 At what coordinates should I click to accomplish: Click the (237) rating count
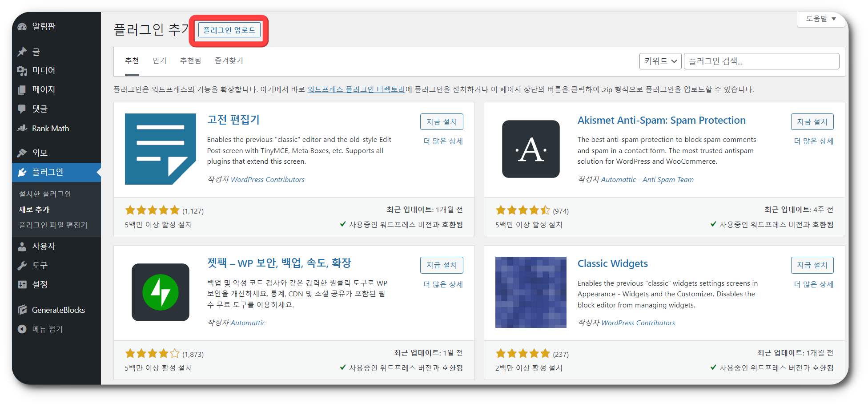(561, 354)
